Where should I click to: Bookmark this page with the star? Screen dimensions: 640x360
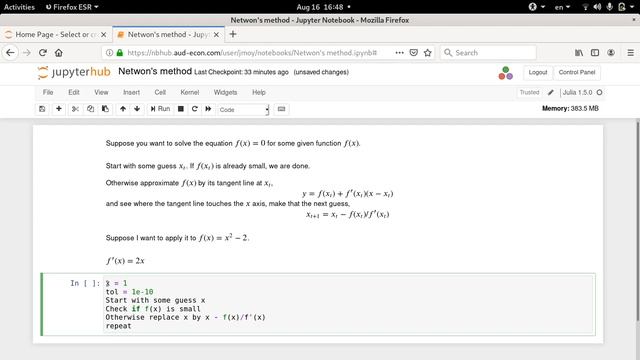pos(427,53)
